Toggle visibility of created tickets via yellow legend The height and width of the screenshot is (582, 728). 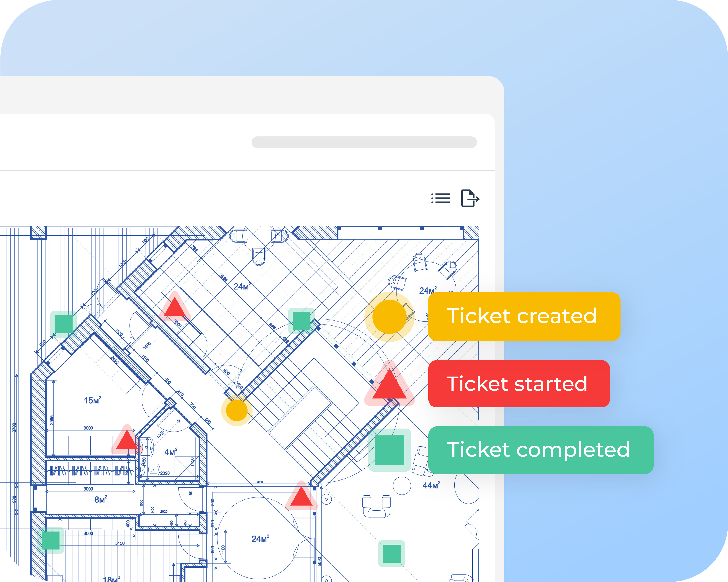point(524,316)
